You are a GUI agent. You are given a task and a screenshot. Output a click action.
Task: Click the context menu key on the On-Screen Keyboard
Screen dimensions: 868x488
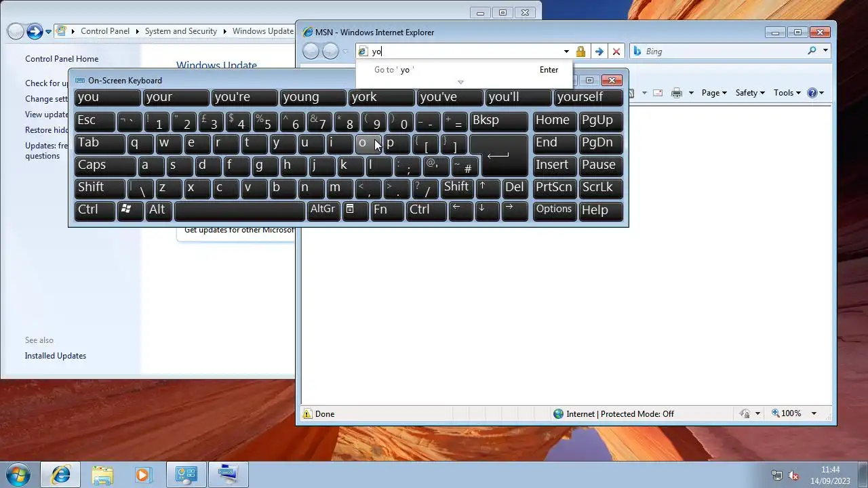pyautogui.click(x=355, y=210)
